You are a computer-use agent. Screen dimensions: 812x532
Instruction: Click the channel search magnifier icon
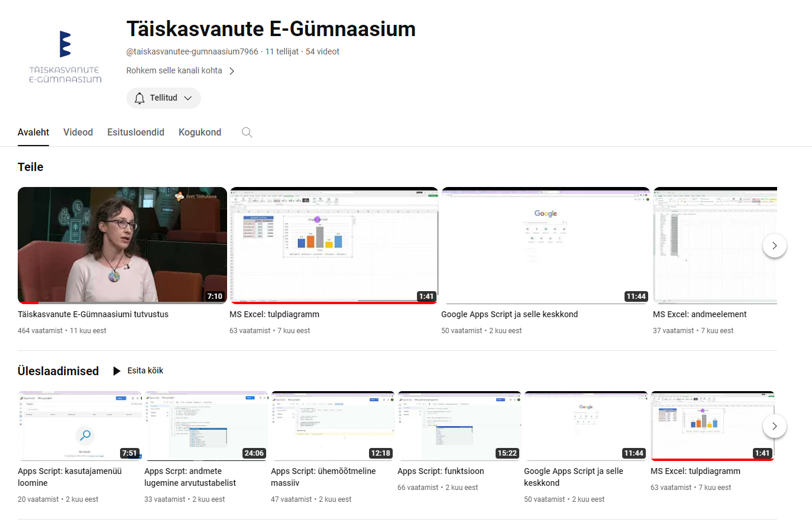[x=247, y=133]
